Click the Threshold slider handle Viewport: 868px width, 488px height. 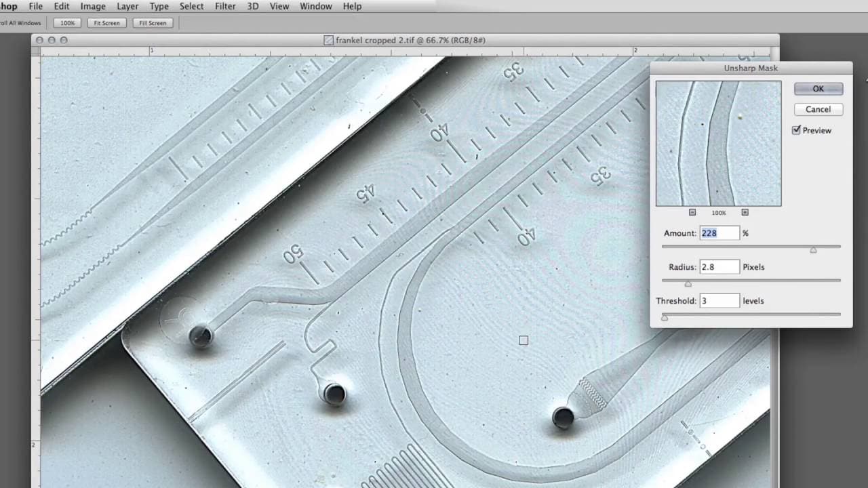[665, 317]
